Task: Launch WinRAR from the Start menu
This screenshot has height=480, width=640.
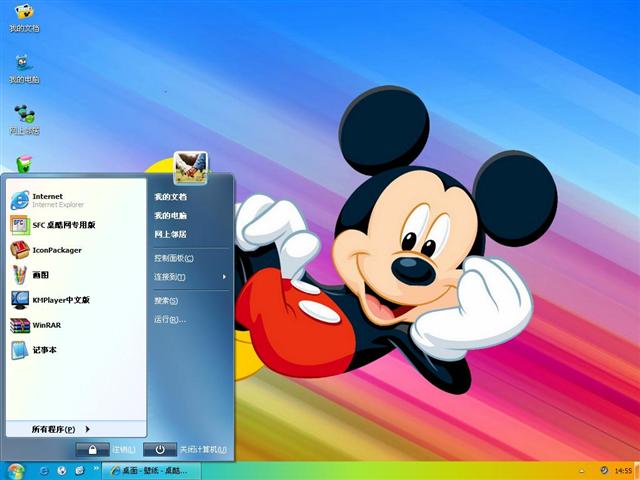Action: [45, 325]
